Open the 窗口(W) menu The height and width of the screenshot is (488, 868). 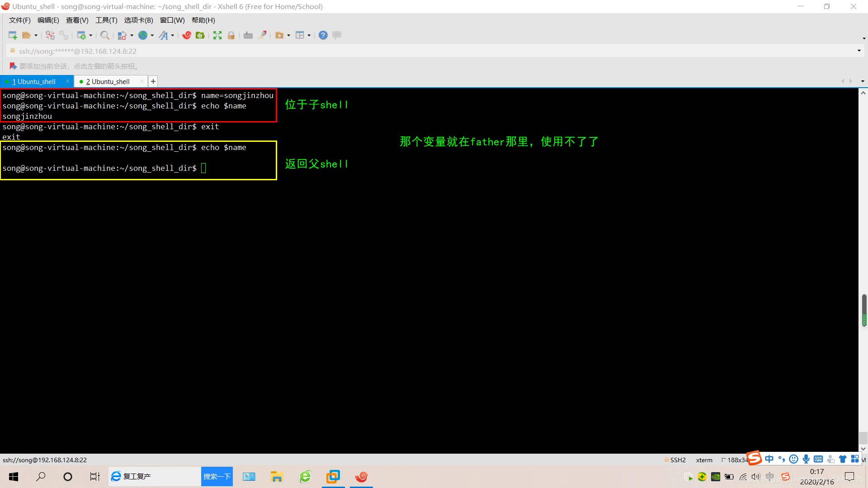click(172, 20)
